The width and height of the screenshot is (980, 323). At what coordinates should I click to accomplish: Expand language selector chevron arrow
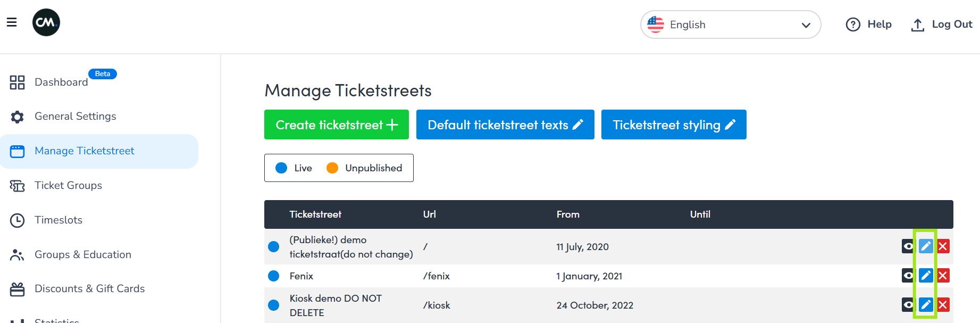click(x=806, y=25)
